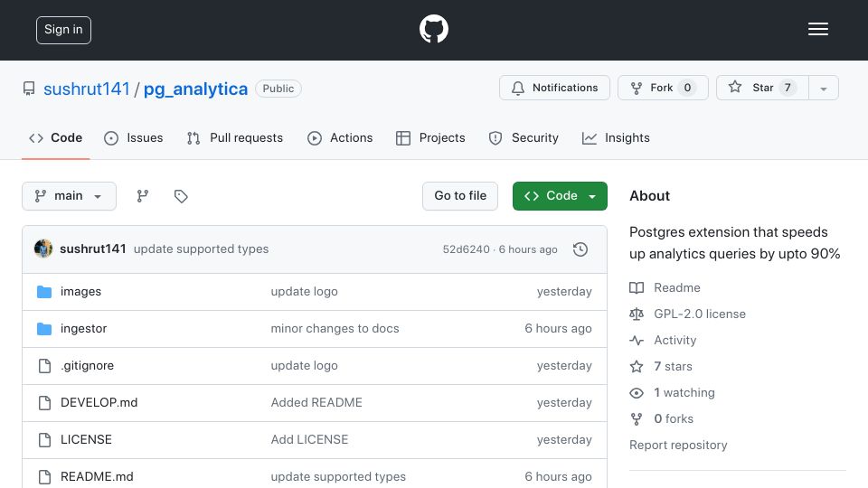Image resolution: width=868 pixels, height=488 pixels.
Task: Open the 'Added README' commit message
Action: (x=316, y=403)
